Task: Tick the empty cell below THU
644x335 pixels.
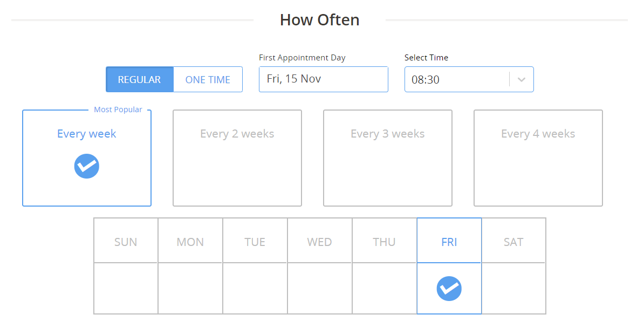Action: 385,289
